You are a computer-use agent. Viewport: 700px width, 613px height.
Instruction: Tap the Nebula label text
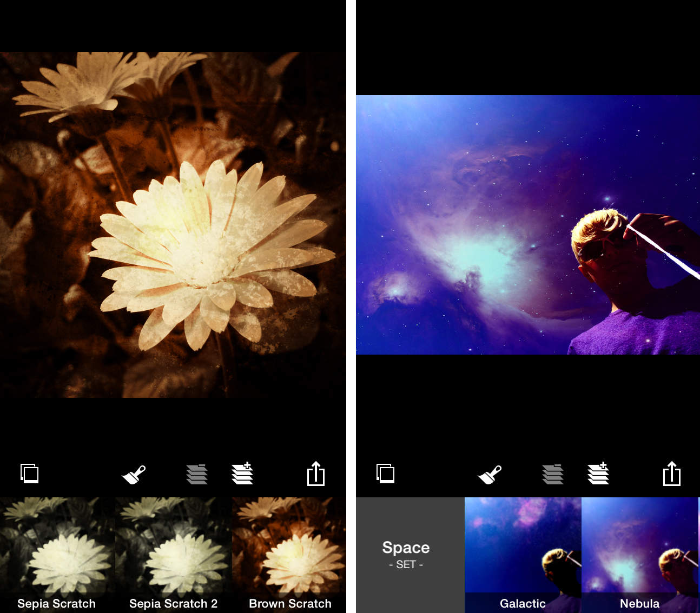(640, 603)
